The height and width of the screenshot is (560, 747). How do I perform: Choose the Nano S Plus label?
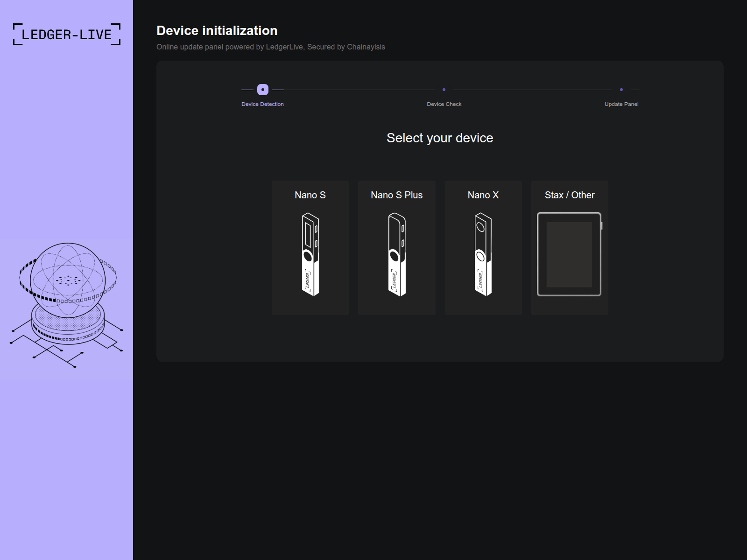point(397,195)
